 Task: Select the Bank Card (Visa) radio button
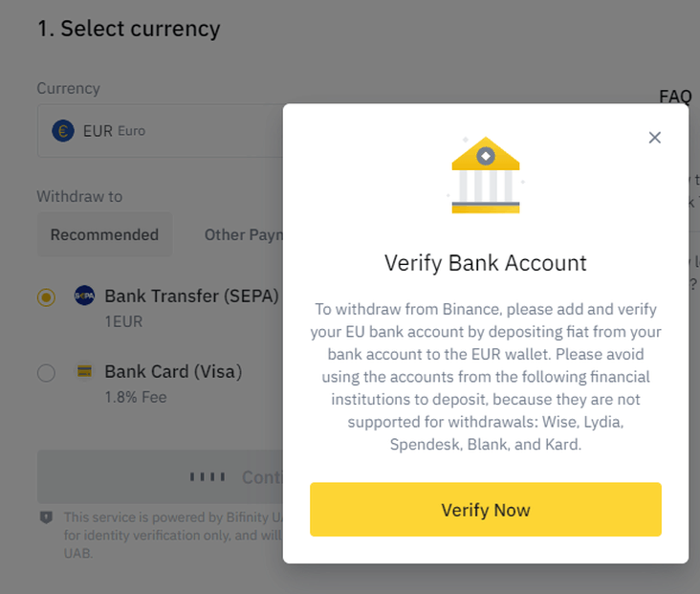pos(47,373)
